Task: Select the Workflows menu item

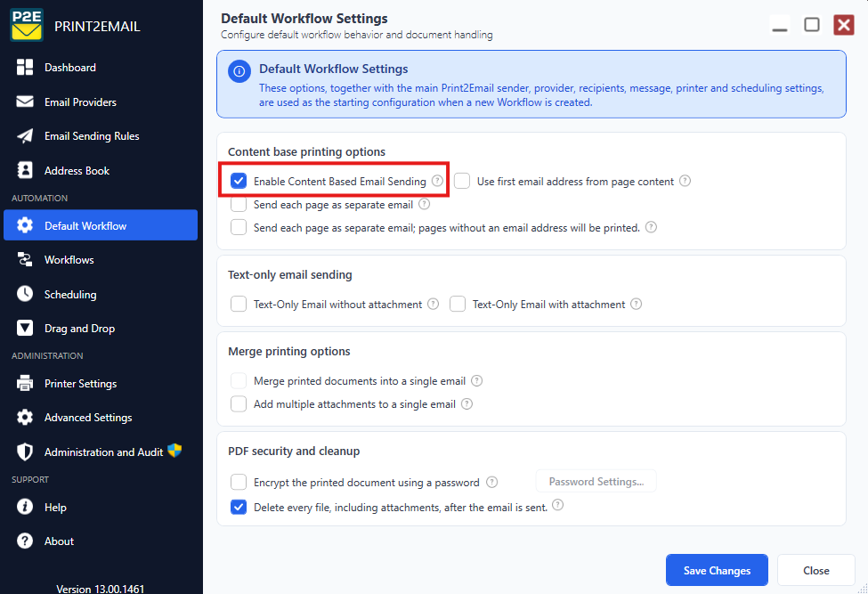Action: tap(101, 259)
